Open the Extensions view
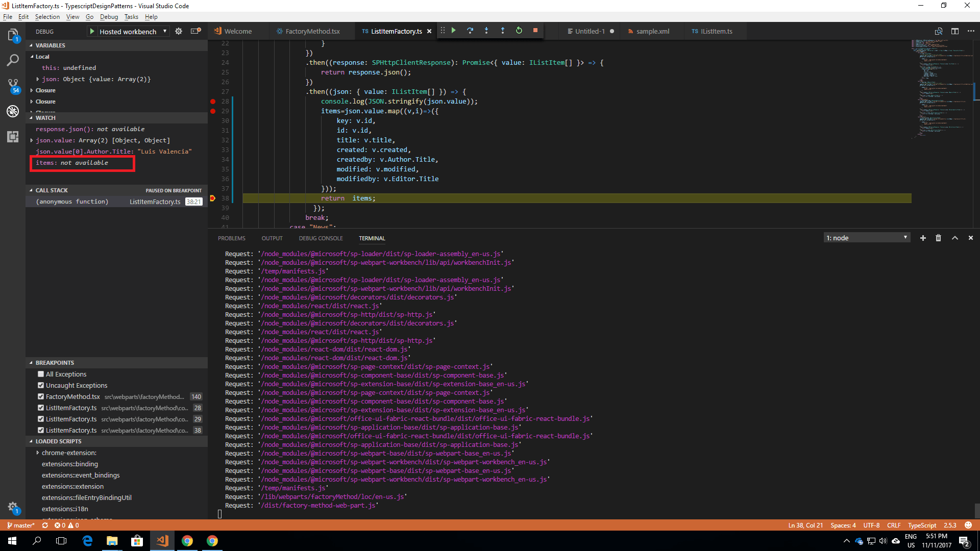The height and width of the screenshot is (551, 980). (x=13, y=137)
